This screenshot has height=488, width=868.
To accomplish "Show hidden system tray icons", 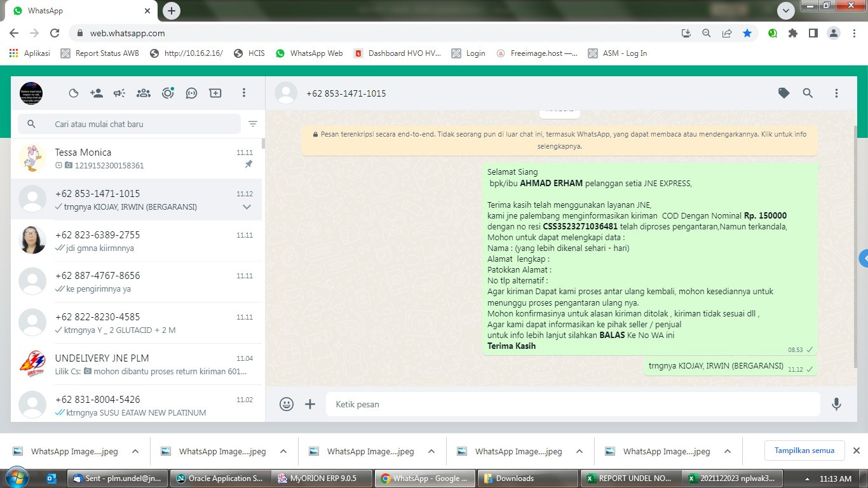I will coord(807,479).
